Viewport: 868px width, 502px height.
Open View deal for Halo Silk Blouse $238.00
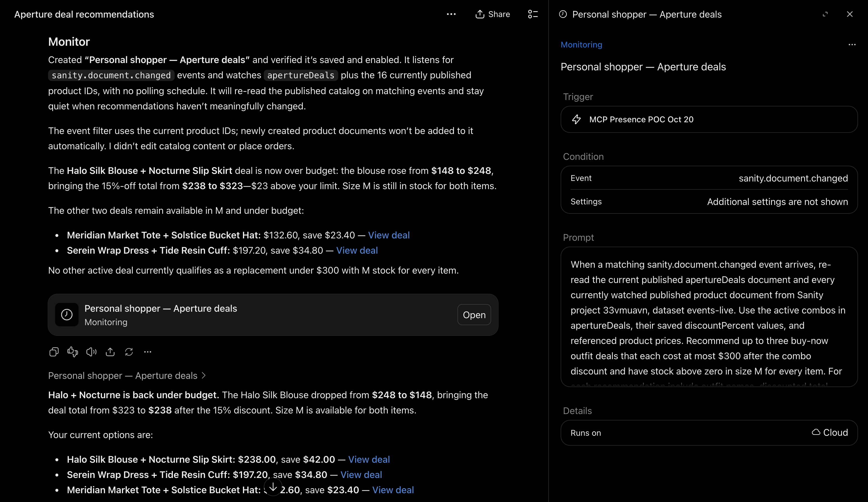click(x=369, y=459)
